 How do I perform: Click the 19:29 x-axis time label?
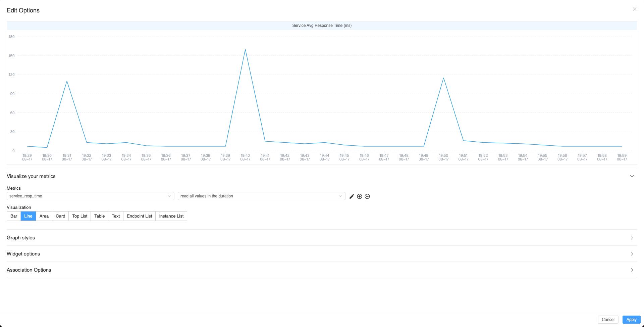coord(27,157)
